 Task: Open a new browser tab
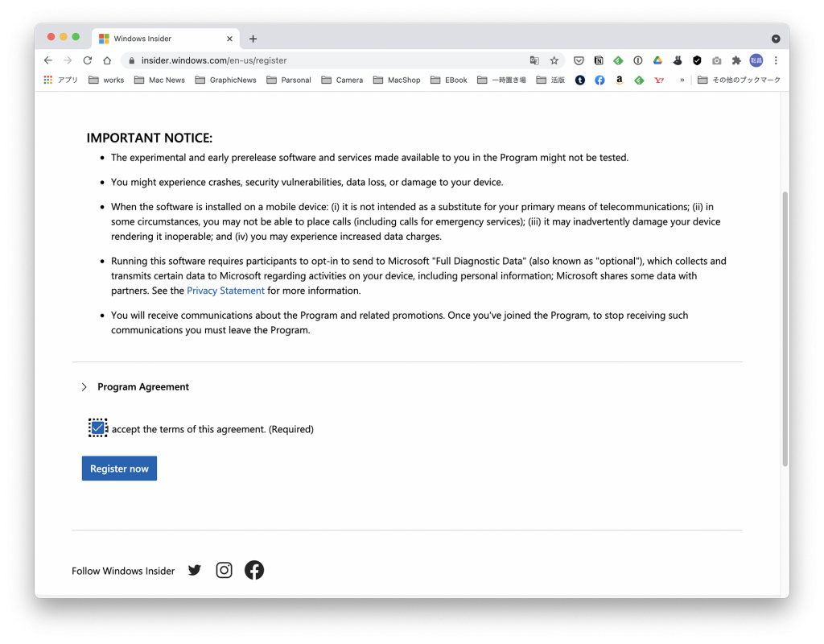253,39
